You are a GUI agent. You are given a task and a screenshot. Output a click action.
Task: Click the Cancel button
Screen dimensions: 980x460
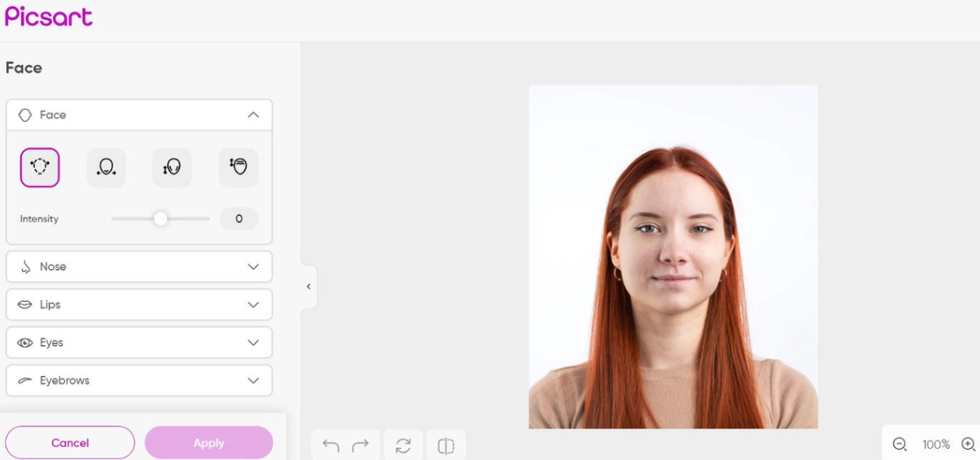71,443
